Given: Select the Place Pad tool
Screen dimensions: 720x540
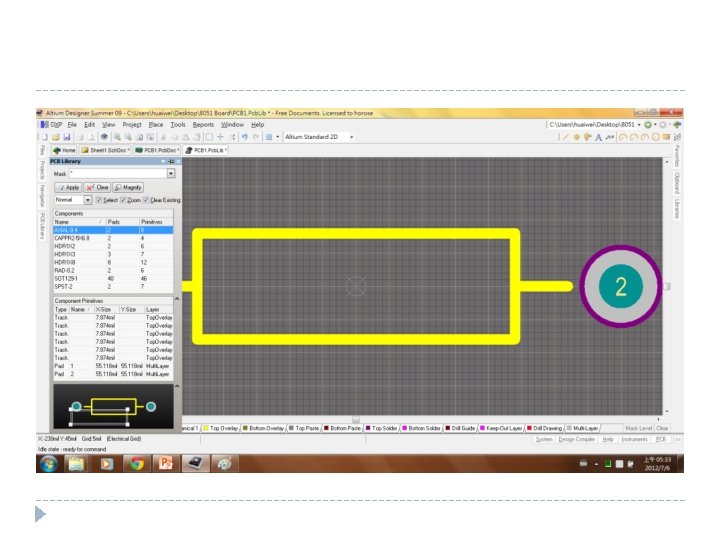Looking at the screenshot, I should [x=577, y=137].
